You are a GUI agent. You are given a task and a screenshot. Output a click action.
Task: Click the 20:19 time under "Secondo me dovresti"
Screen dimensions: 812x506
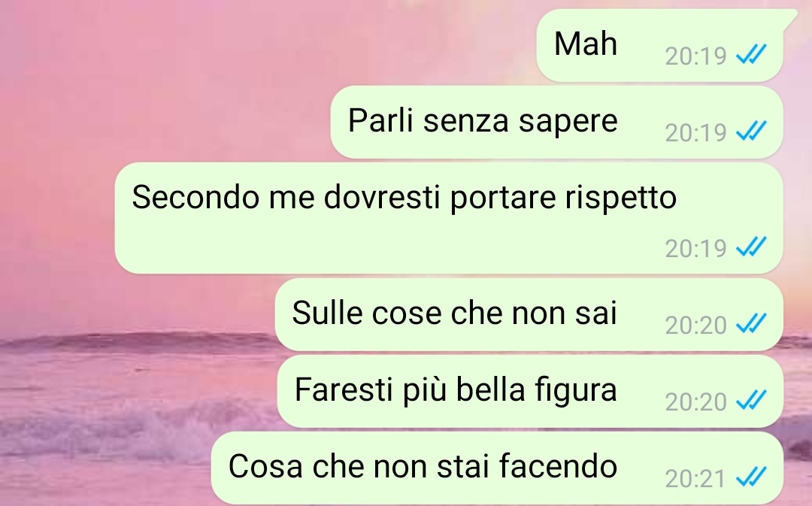pos(696,249)
